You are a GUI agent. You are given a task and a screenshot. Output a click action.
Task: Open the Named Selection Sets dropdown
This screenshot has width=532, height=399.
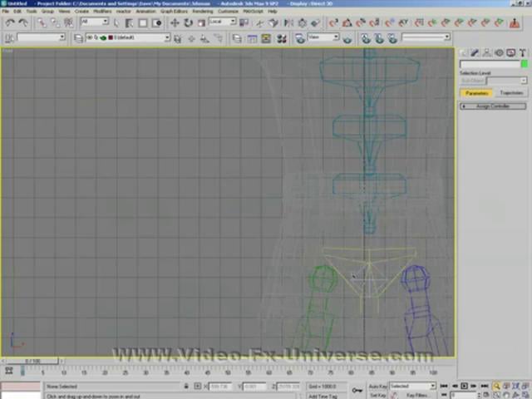pyautogui.click(x=41, y=37)
